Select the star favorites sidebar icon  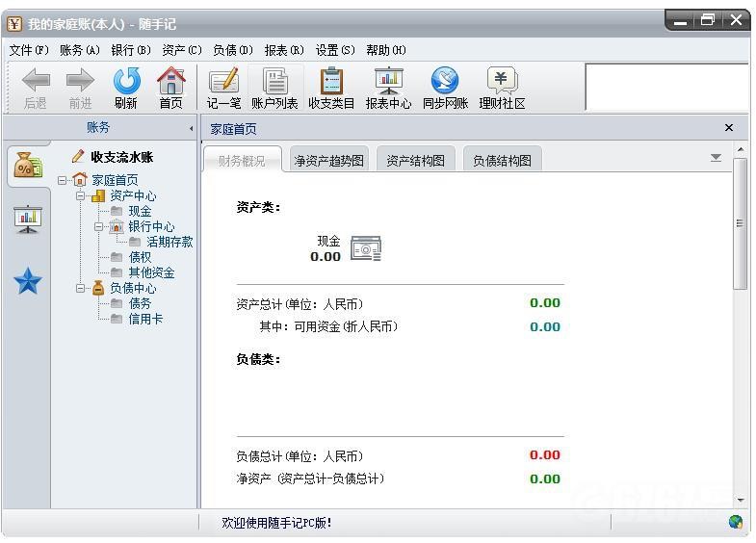[x=28, y=281]
